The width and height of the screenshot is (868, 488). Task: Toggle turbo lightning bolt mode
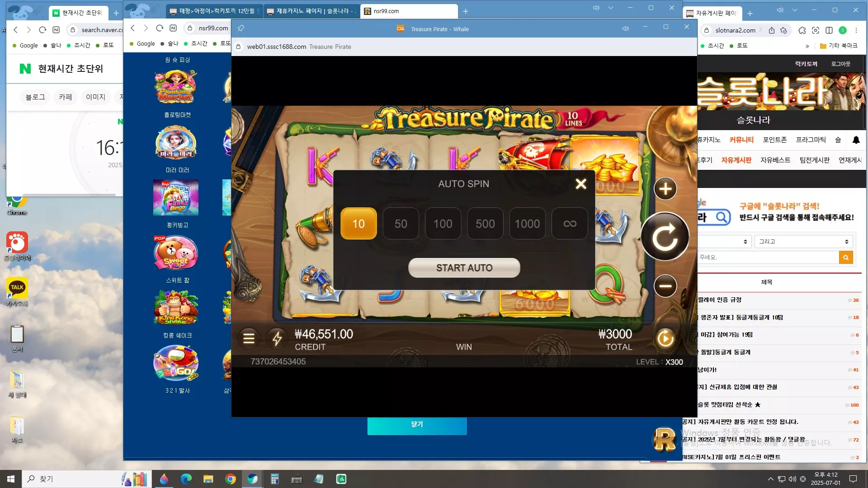277,338
